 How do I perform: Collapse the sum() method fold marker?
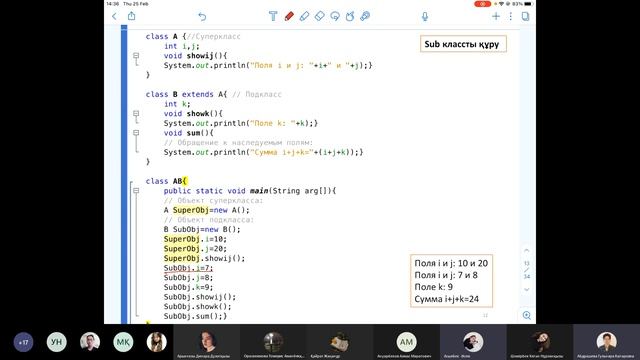coord(136,133)
